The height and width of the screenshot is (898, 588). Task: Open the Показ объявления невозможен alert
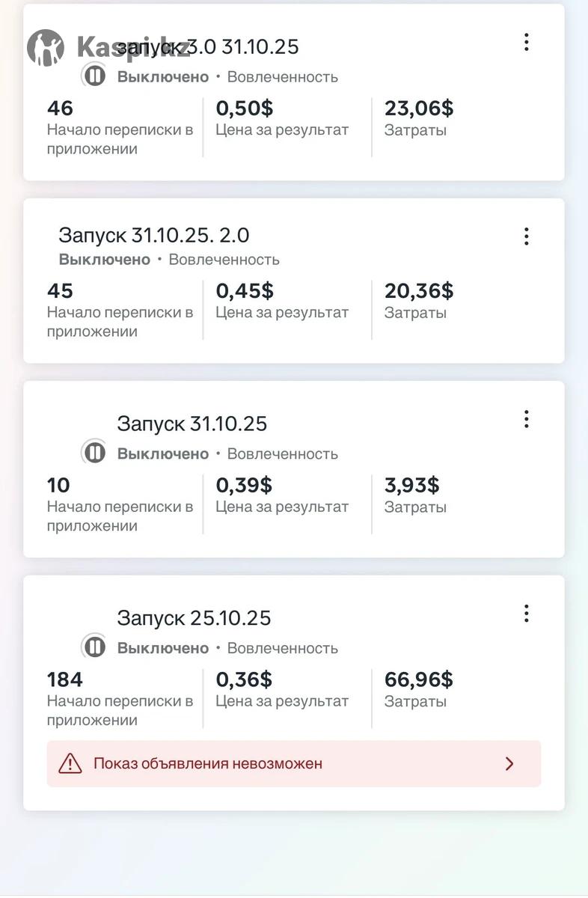pyautogui.click(x=208, y=763)
